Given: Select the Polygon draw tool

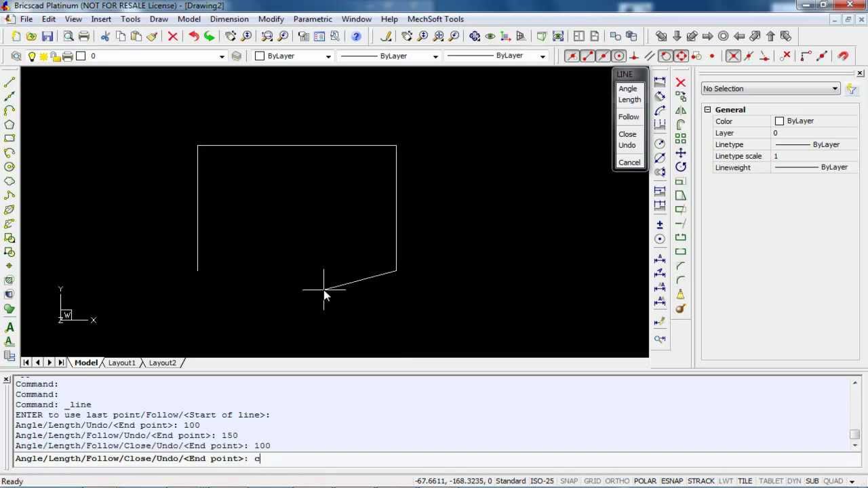Looking at the screenshot, I should pyautogui.click(x=9, y=124).
